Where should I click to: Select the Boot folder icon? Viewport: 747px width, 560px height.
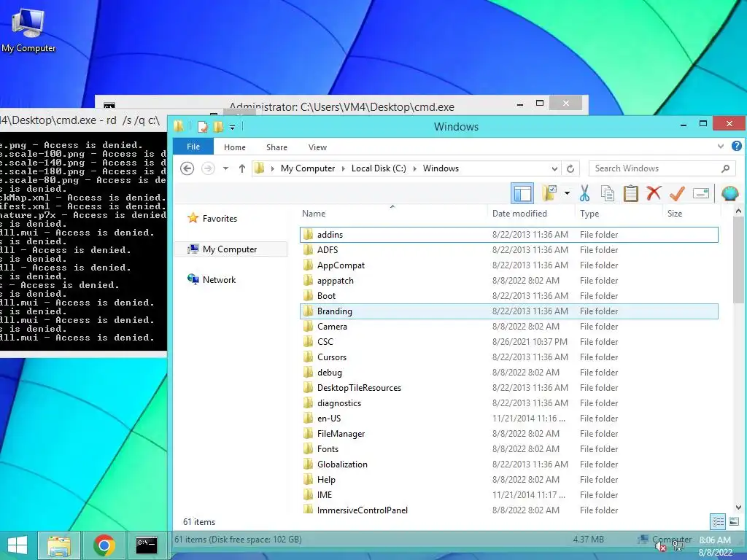click(x=309, y=296)
